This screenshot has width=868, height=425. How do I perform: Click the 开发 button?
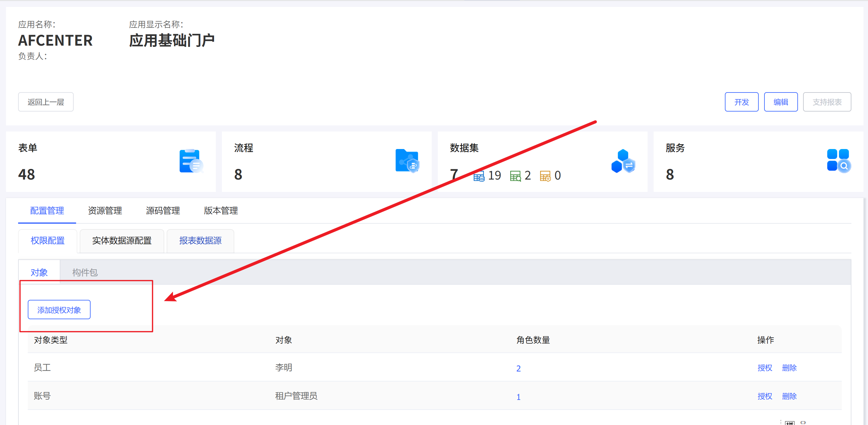tap(741, 102)
